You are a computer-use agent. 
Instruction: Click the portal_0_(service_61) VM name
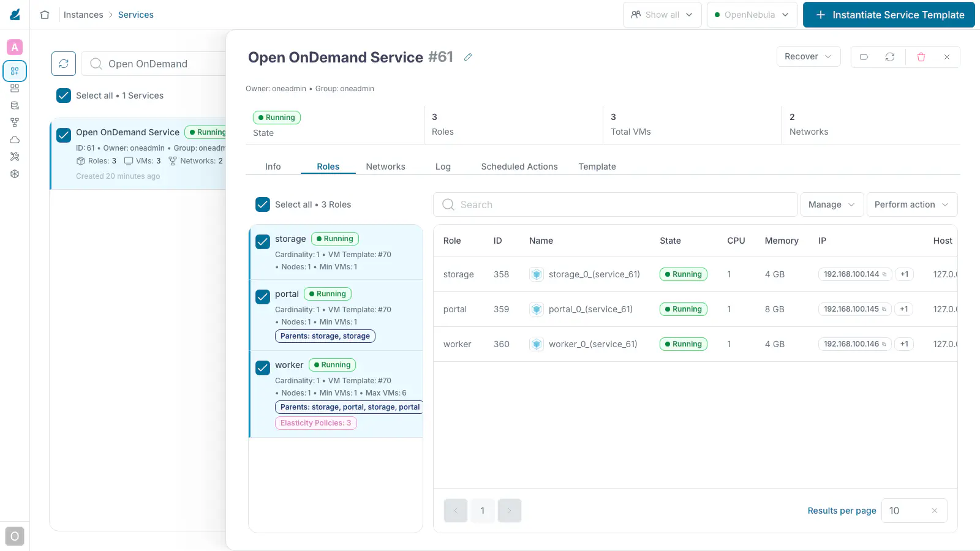click(590, 309)
